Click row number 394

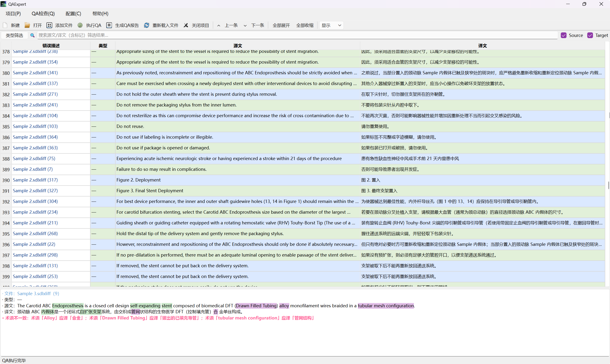(x=6, y=223)
